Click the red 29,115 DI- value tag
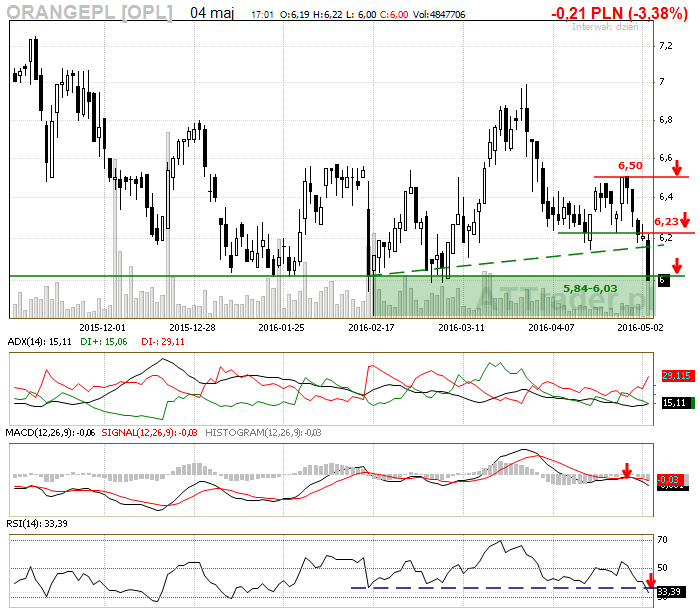 (676, 375)
